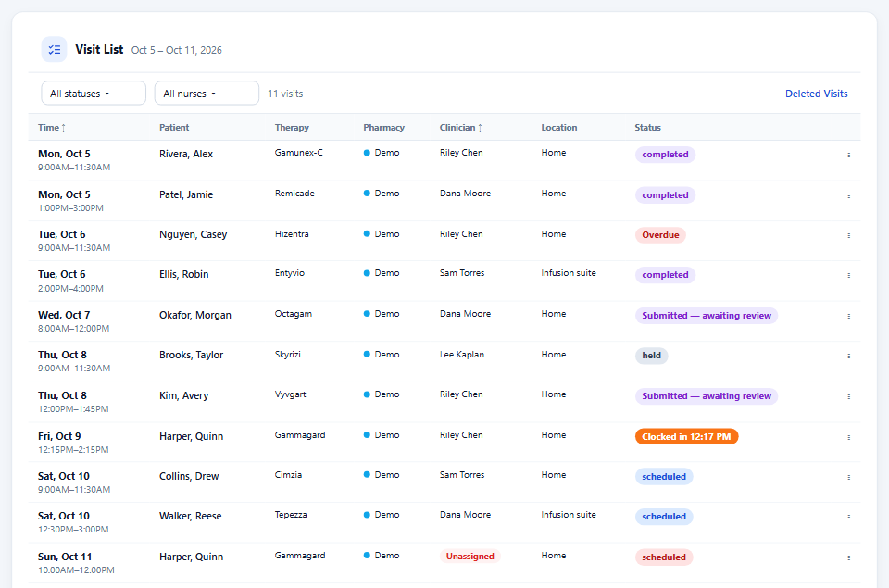Click completed badge for Rivera, Alex
The image size is (889, 588).
coord(665,155)
